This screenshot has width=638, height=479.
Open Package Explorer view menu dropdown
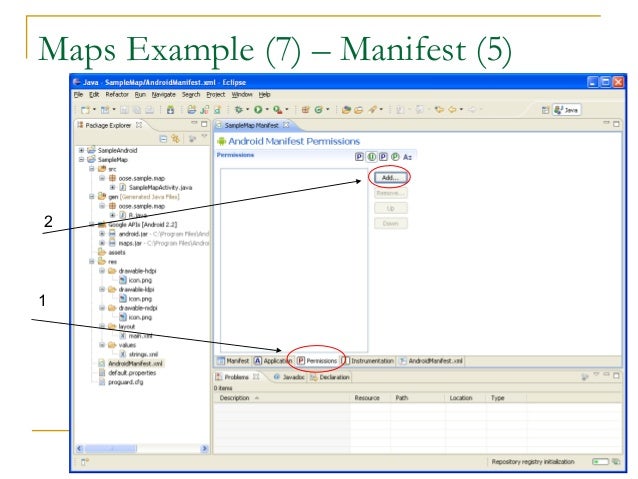(205, 137)
